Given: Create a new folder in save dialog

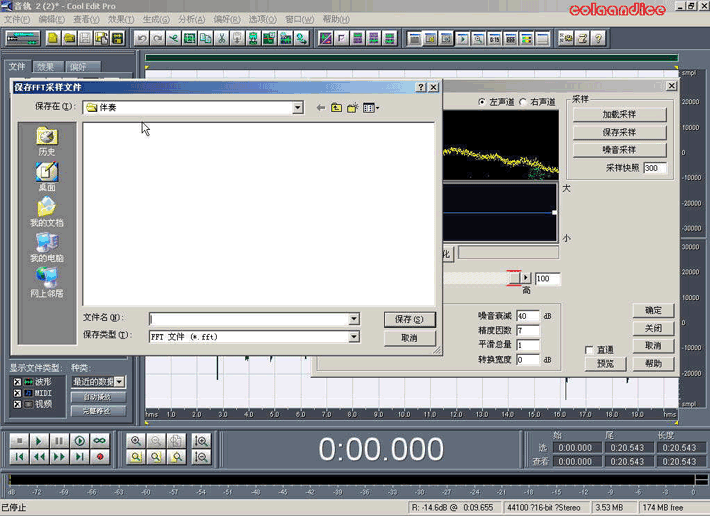Looking at the screenshot, I should pyautogui.click(x=352, y=108).
